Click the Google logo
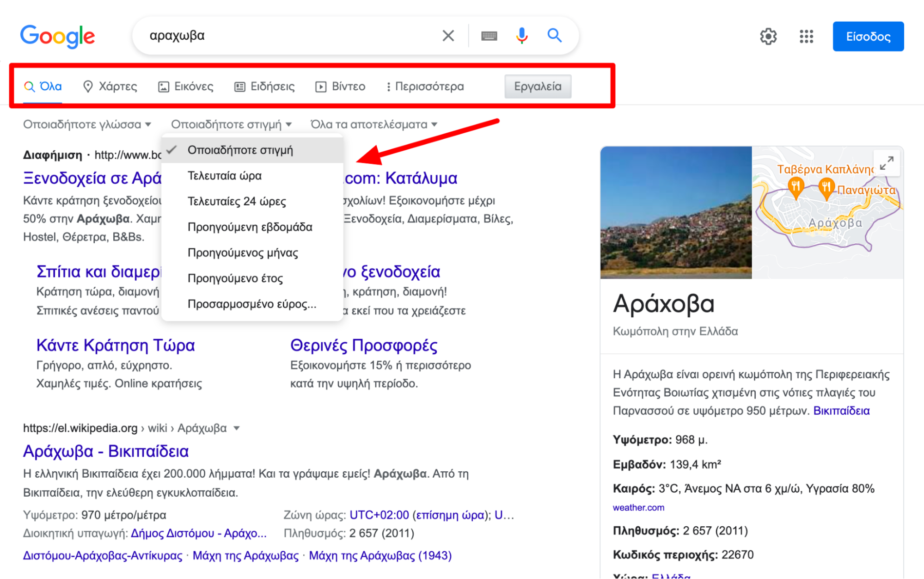This screenshot has height=579, width=924. tap(57, 36)
